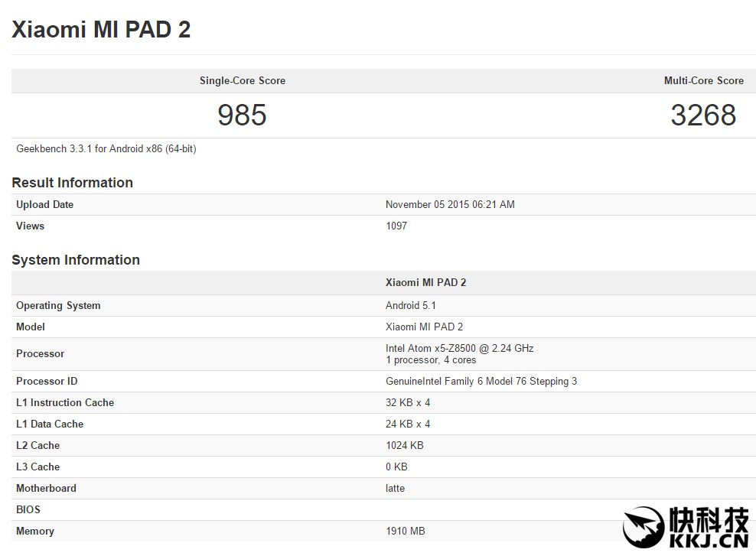
Task: Select the 'L1 Data Cache' row label
Action: (50, 424)
